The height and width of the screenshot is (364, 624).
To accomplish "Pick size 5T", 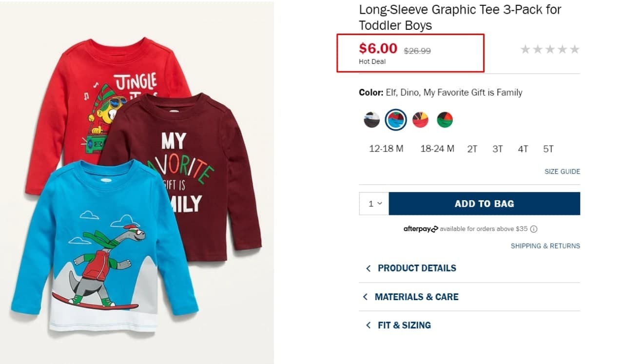I will click(x=548, y=149).
